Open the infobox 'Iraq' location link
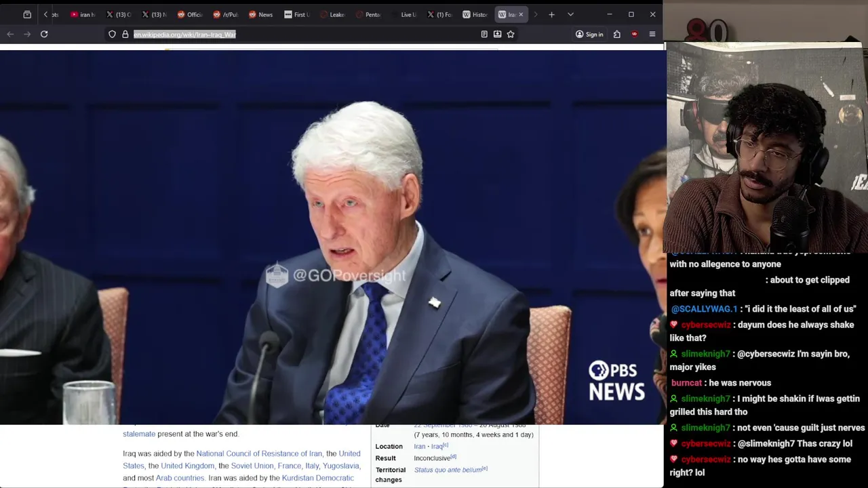This screenshot has width=868, height=488. click(437, 446)
